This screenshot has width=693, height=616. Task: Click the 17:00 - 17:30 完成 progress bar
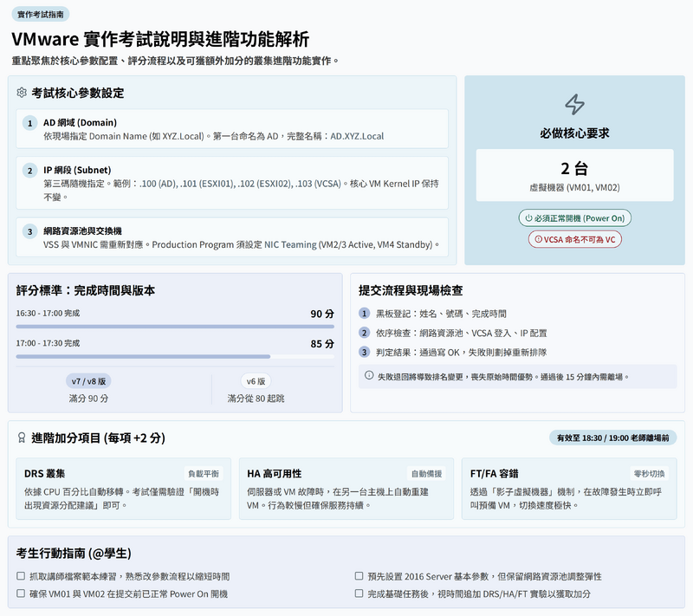[x=175, y=356]
